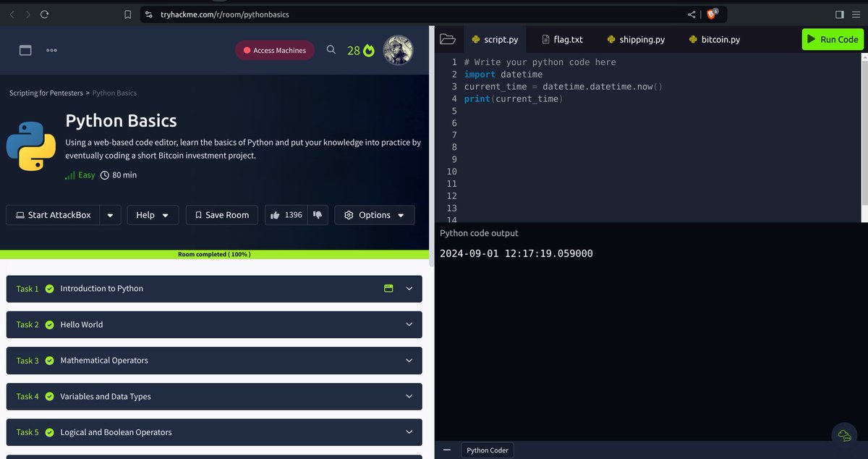The height and width of the screenshot is (459, 868).
Task: Switch to flag.txt tab
Action: (561, 40)
